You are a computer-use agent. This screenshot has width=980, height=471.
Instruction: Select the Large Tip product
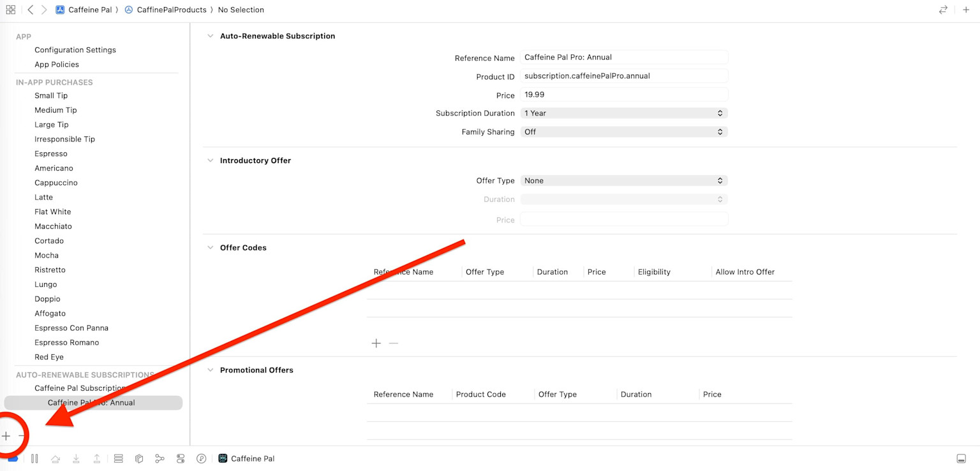[x=52, y=125]
